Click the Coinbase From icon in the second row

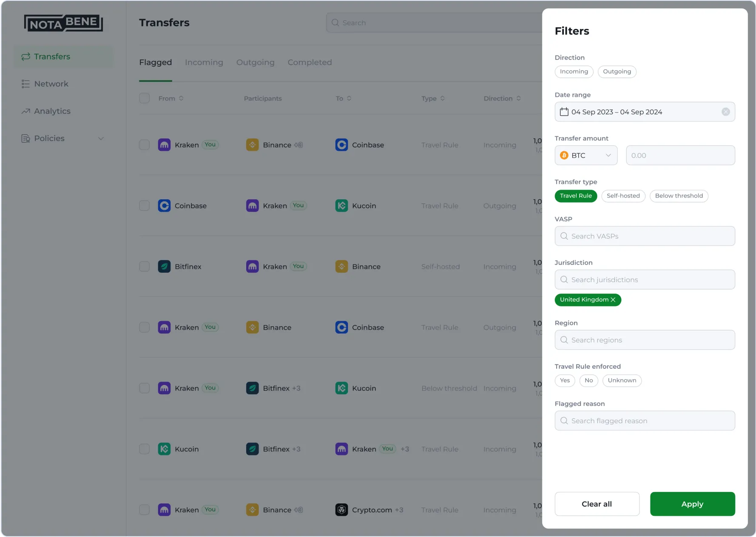[x=164, y=206]
